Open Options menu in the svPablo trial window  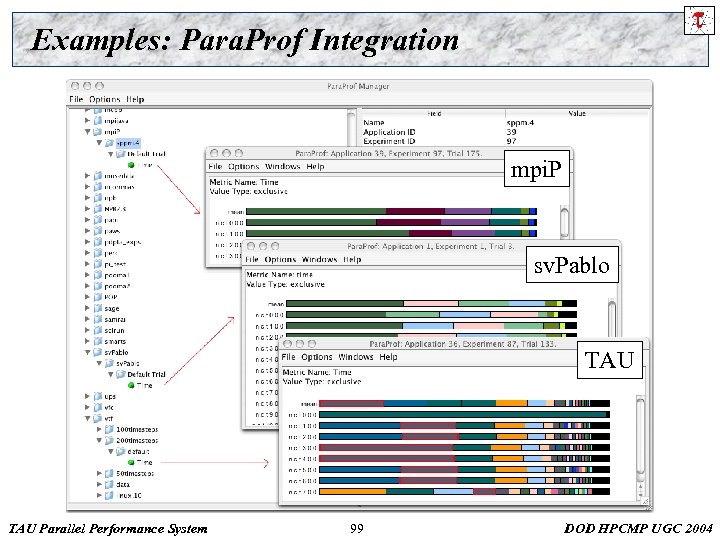pos(280,259)
